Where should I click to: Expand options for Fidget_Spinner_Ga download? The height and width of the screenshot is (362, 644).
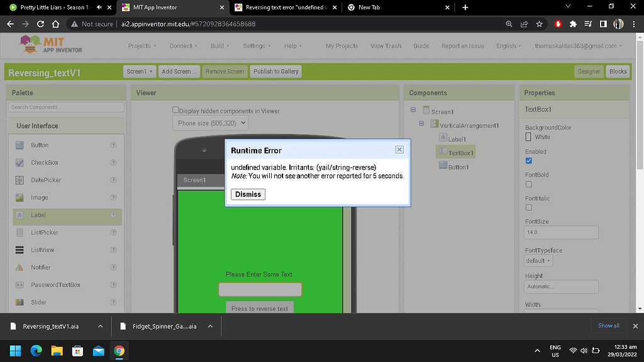pos(210,326)
